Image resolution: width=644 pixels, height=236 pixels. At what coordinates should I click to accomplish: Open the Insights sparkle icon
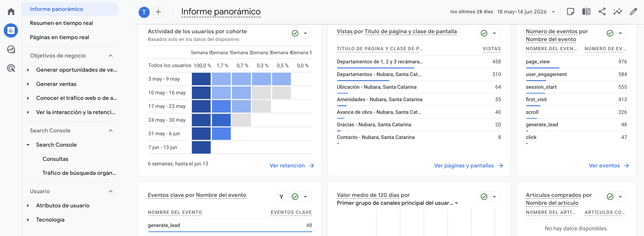click(x=618, y=12)
